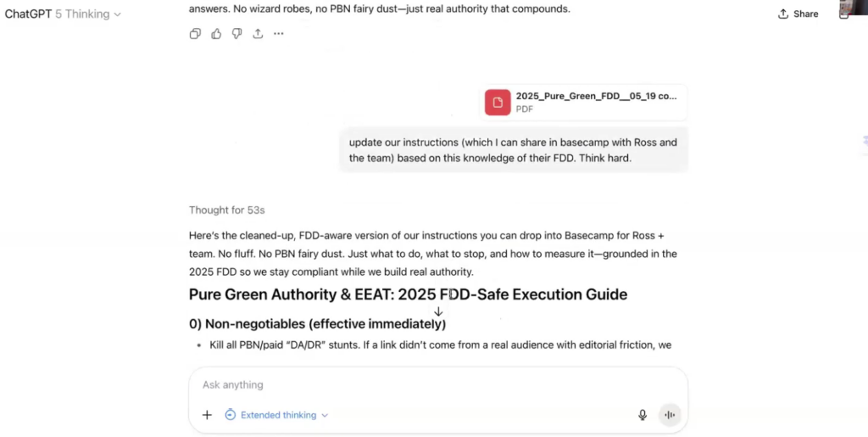868x437 pixels.
Task: Click the Ask anything input field
Action: pos(424,385)
